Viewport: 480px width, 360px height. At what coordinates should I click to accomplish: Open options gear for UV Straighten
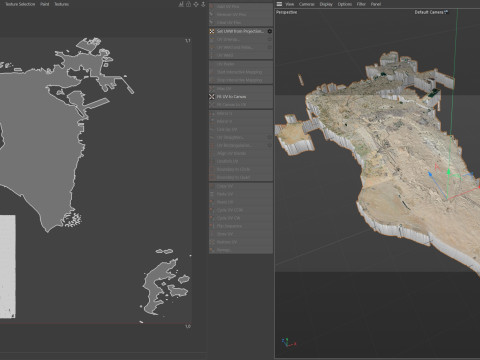[x=269, y=137]
